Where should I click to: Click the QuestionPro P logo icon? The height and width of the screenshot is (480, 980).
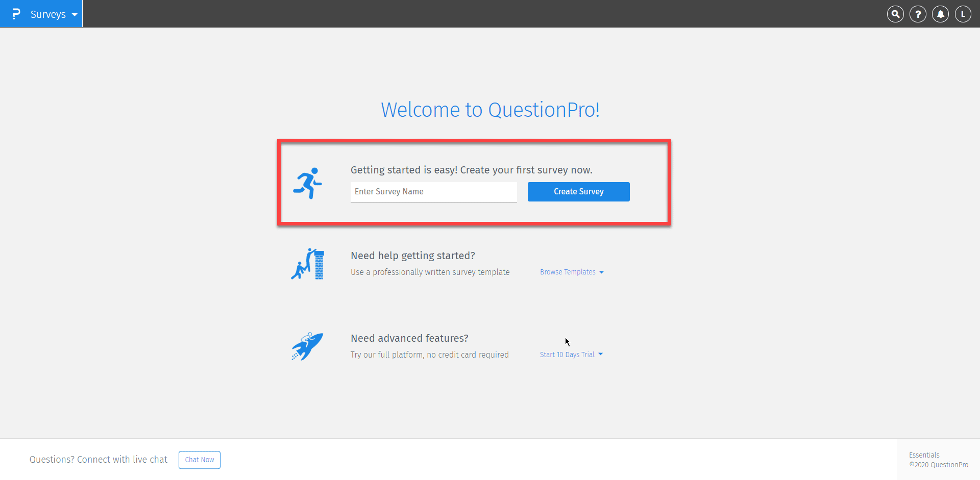pos(16,14)
